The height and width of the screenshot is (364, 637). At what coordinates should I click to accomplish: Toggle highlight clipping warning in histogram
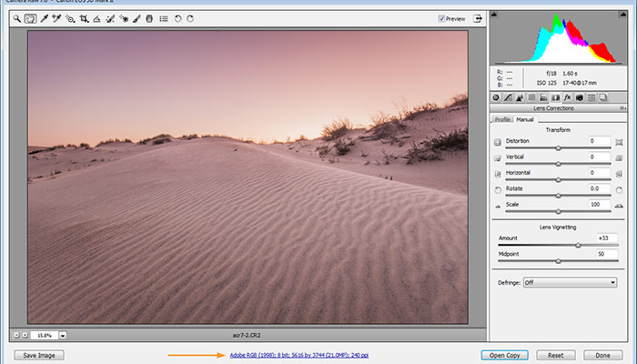coord(622,15)
